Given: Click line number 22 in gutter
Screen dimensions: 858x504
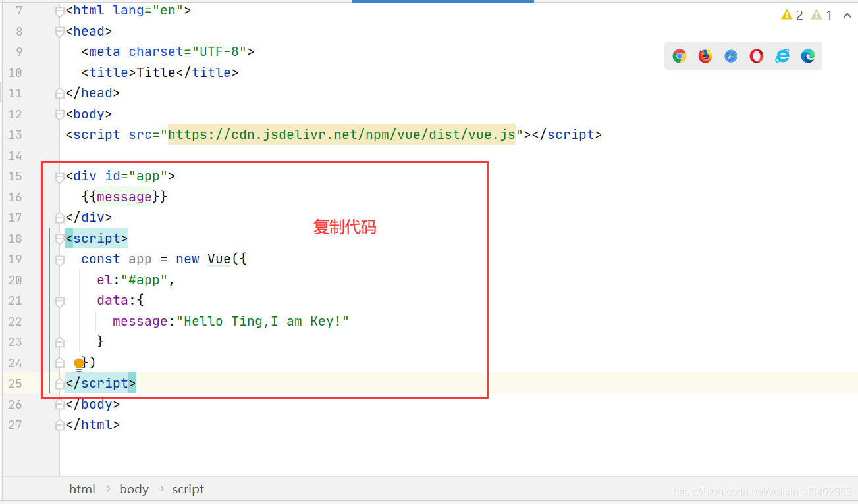Looking at the screenshot, I should pos(14,321).
